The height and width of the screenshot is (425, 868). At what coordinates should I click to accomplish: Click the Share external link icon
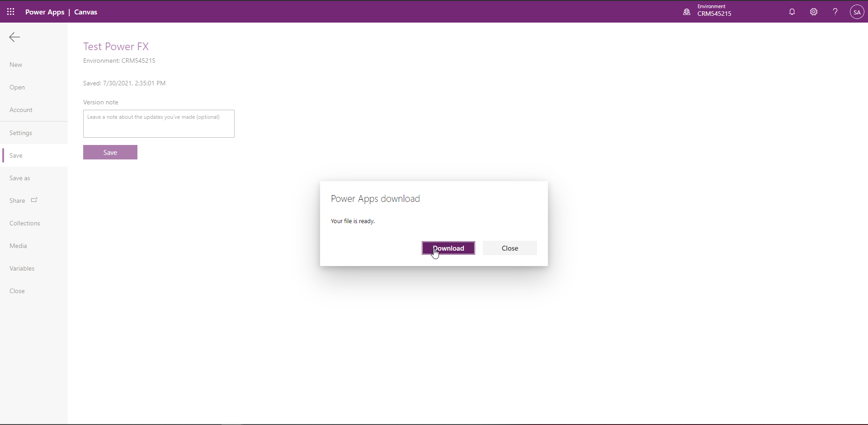(34, 200)
